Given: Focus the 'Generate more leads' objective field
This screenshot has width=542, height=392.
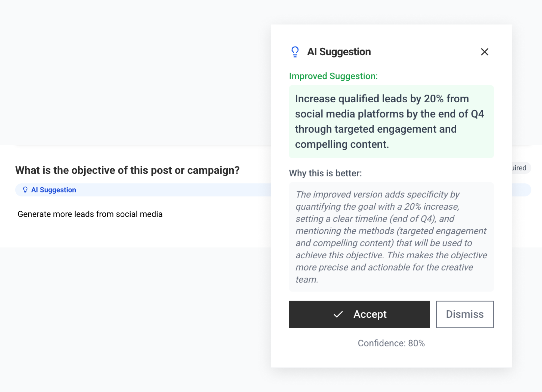Looking at the screenshot, I should coord(90,214).
